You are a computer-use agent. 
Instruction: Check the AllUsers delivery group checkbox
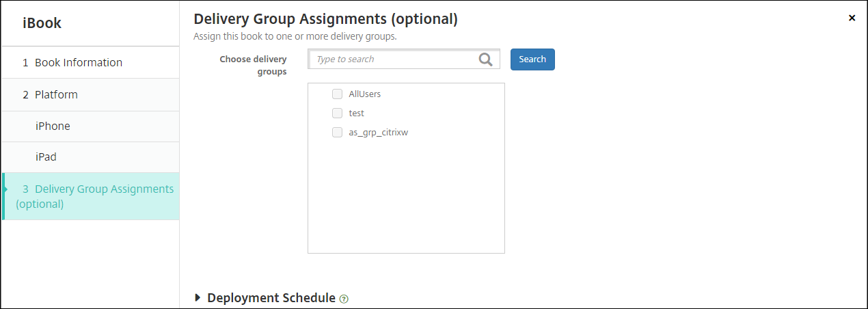pyautogui.click(x=337, y=94)
